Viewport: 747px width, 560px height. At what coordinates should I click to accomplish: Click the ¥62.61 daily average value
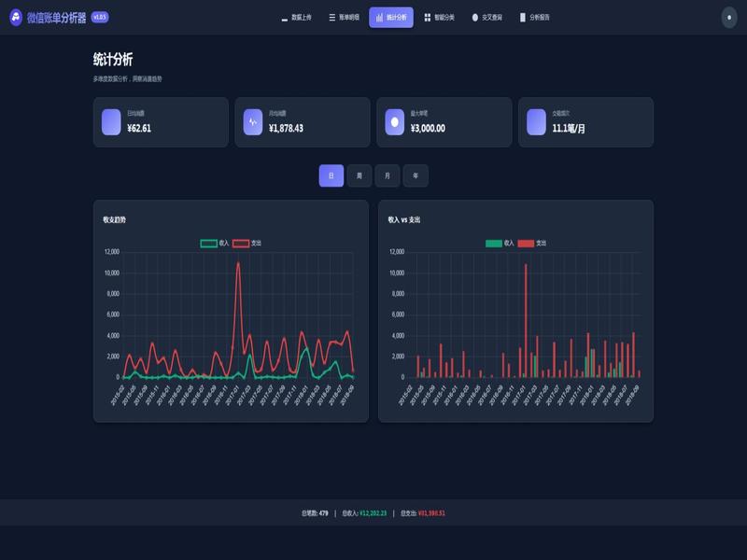pos(139,128)
